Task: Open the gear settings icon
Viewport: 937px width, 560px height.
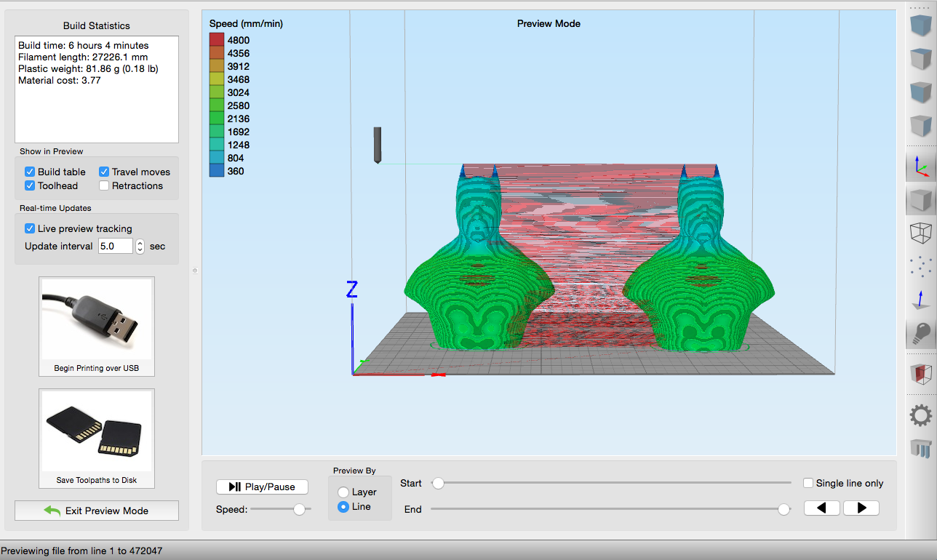Action: point(921,416)
